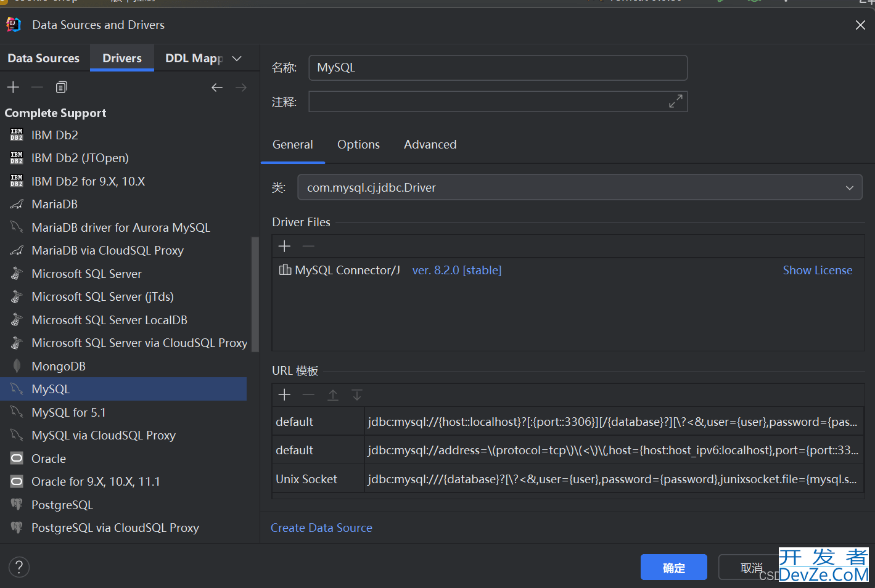The height and width of the screenshot is (588, 875).
Task: Open the DDL Mappings tab
Action: click(x=194, y=58)
